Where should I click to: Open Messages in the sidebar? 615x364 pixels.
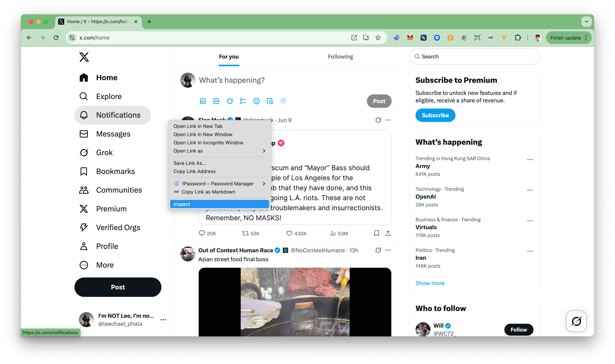coord(105,134)
